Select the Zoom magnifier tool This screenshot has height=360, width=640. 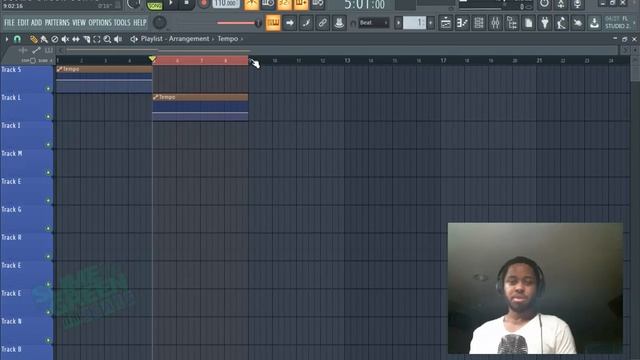pyautogui.click(x=107, y=39)
